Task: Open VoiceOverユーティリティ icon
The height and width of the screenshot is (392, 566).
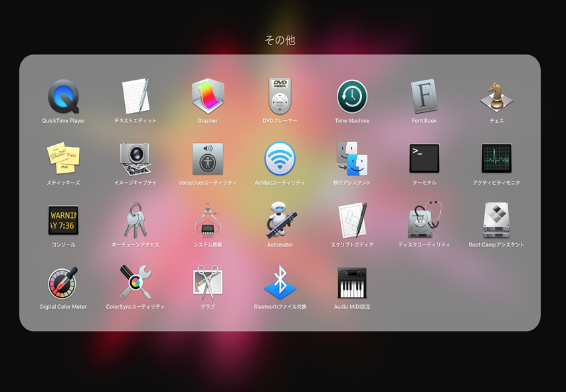Action: click(x=207, y=159)
